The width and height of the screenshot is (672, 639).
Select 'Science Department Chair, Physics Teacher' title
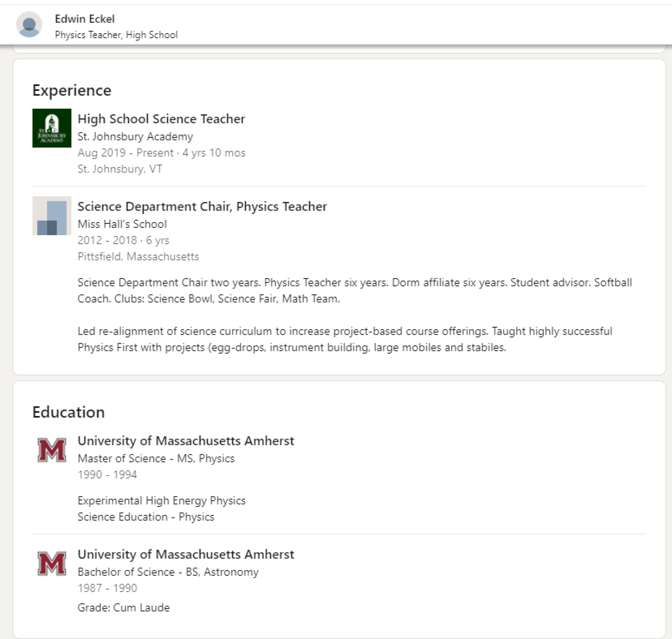click(202, 206)
